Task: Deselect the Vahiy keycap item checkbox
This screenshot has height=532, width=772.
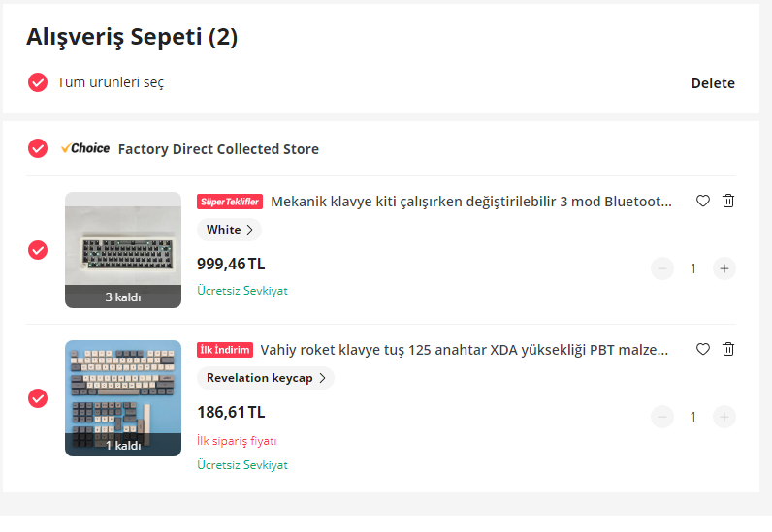Action: pyautogui.click(x=38, y=398)
